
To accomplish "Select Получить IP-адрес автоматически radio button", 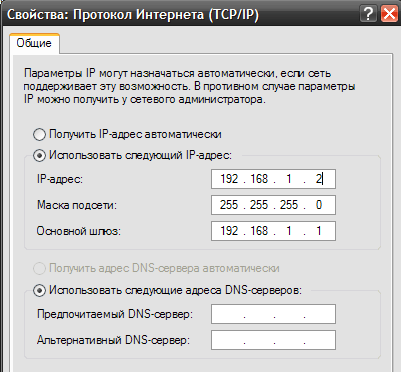I will pyautogui.click(x=39, y=134).
